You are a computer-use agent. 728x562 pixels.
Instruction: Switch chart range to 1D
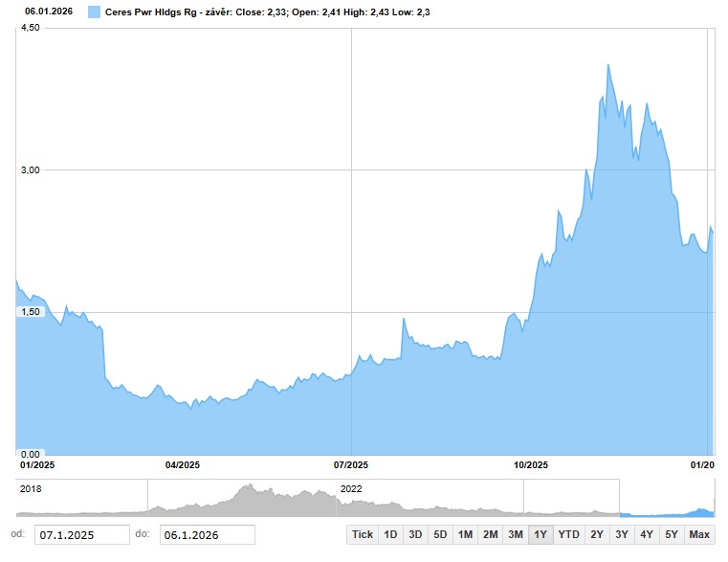tap(390, 534)
